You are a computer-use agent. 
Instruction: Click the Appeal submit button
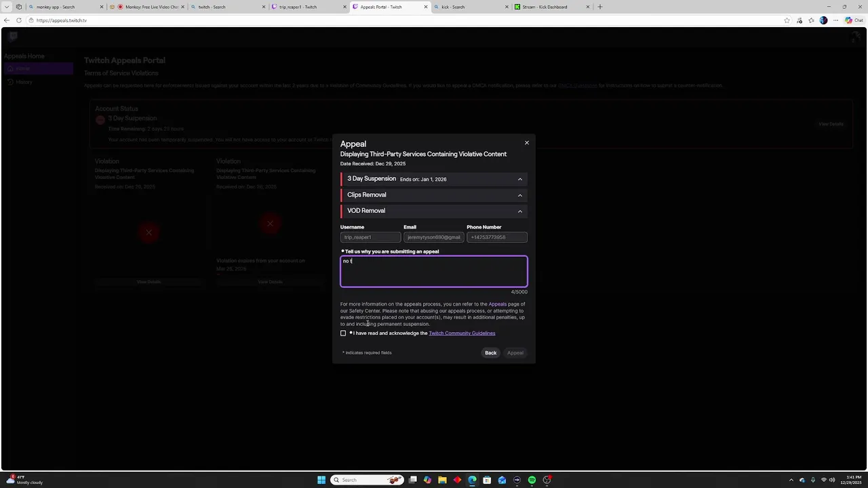click(515, 352)
